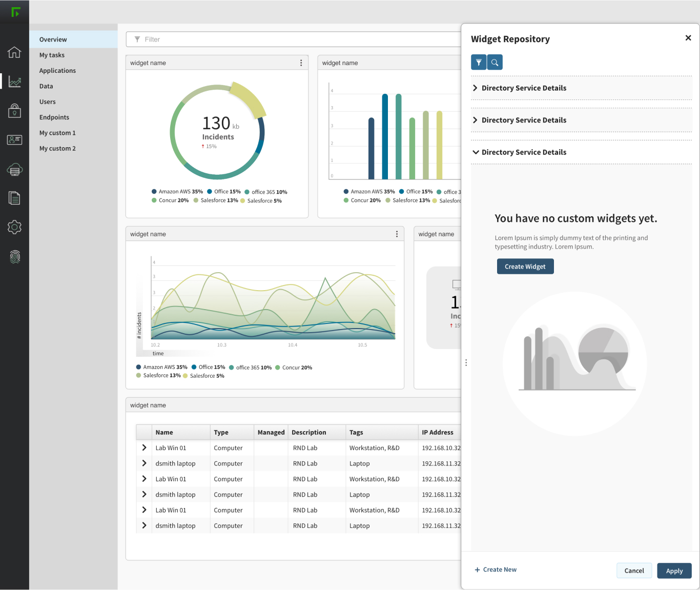Image resolution: width=700 pixels, height=590 pixels.
Task: Click the first Workstation, R&D tag cell
Action: (375, 448)
